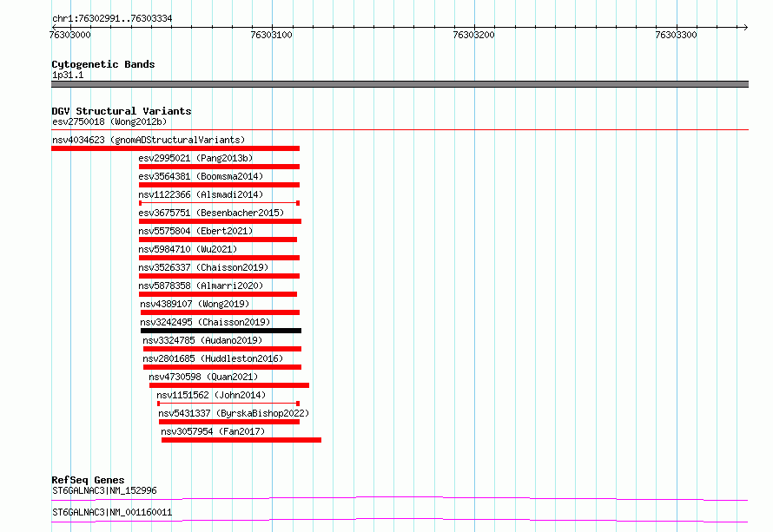Click the RefSeq Genes track title

pos(88,480)
